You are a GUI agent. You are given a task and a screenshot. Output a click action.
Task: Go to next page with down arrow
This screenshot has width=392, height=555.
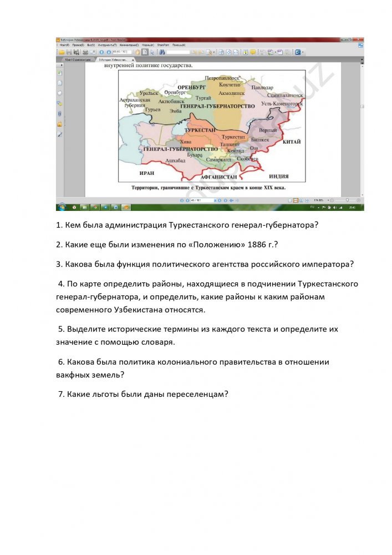[109, 52]
